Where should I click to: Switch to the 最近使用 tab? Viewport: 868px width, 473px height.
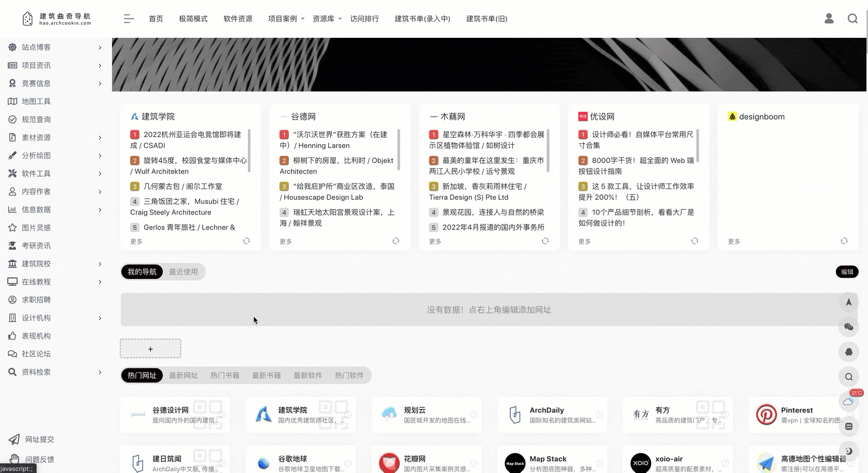184,272
